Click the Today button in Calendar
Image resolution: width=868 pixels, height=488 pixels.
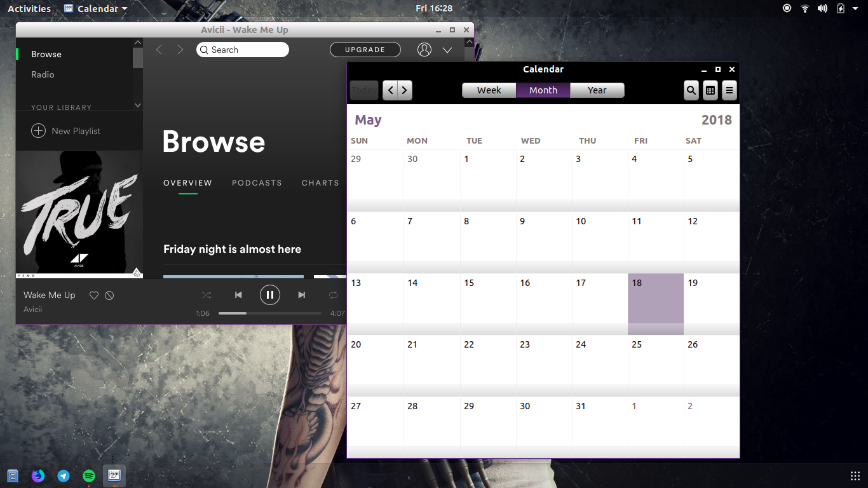click(x=364, y=90)
